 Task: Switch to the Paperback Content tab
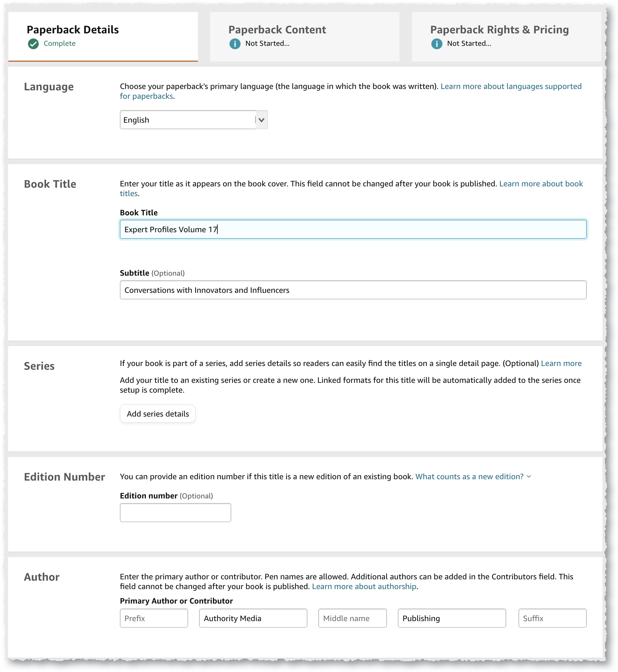click(305, 37)
